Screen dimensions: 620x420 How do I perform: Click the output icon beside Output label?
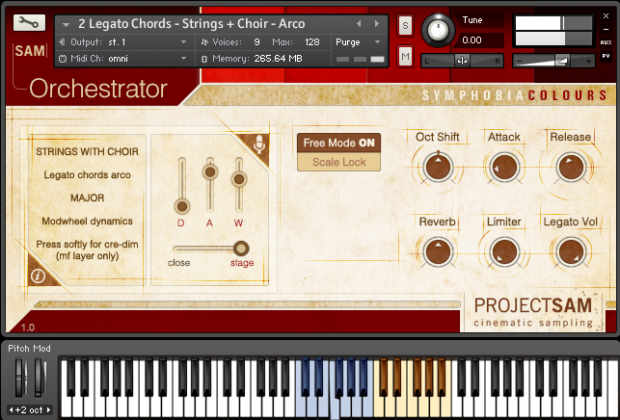coord(62,42)
